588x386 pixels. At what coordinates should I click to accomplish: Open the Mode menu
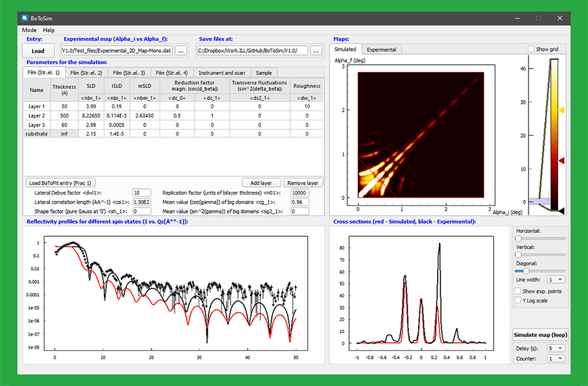coord(29,30)
